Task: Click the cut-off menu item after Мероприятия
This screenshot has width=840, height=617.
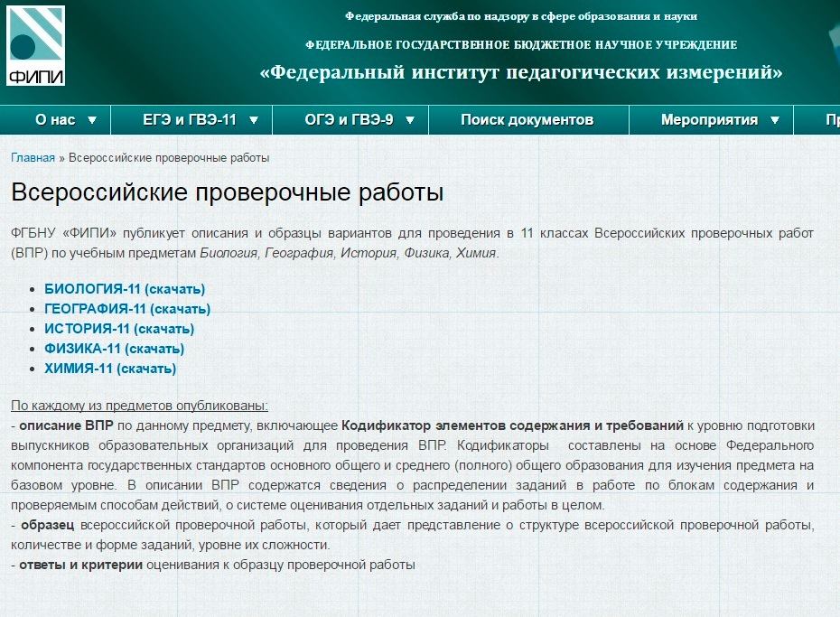Action: [830, 120]
